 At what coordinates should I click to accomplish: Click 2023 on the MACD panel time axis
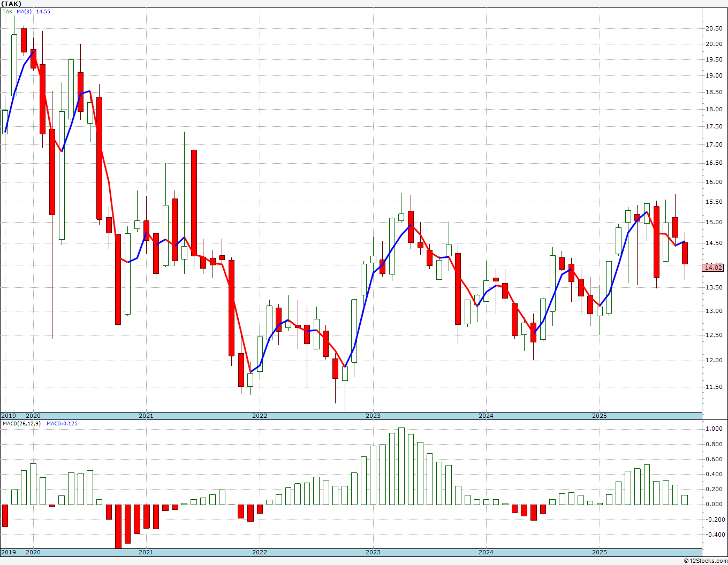click(373, 553)
